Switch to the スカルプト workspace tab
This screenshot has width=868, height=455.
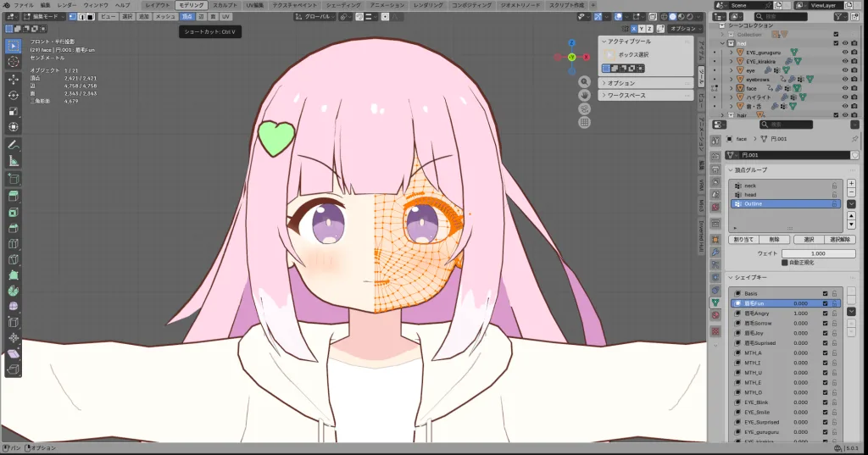click(x=225, y=5)
